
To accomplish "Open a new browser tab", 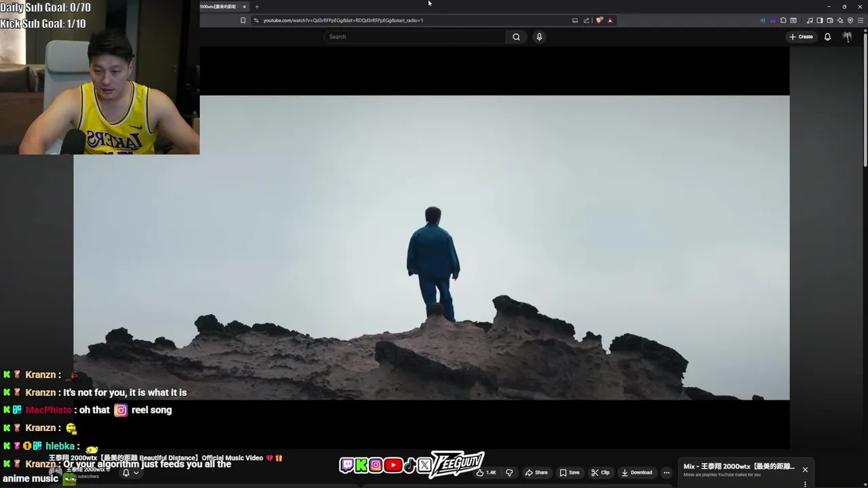I will (x=257, y=7).
